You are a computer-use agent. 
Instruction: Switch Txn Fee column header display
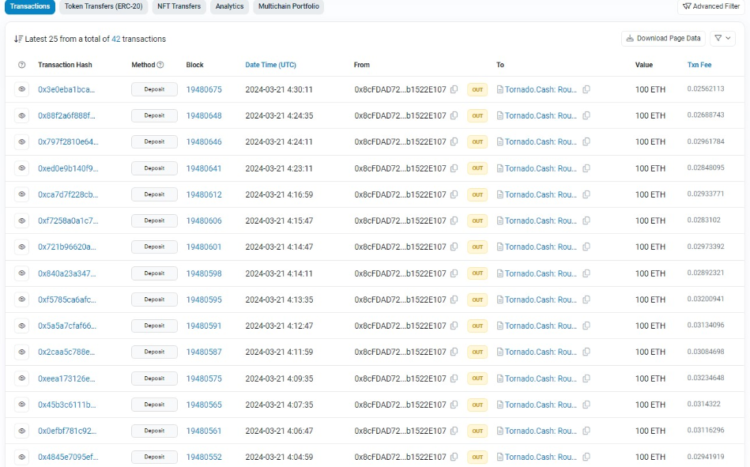(699, 65)
